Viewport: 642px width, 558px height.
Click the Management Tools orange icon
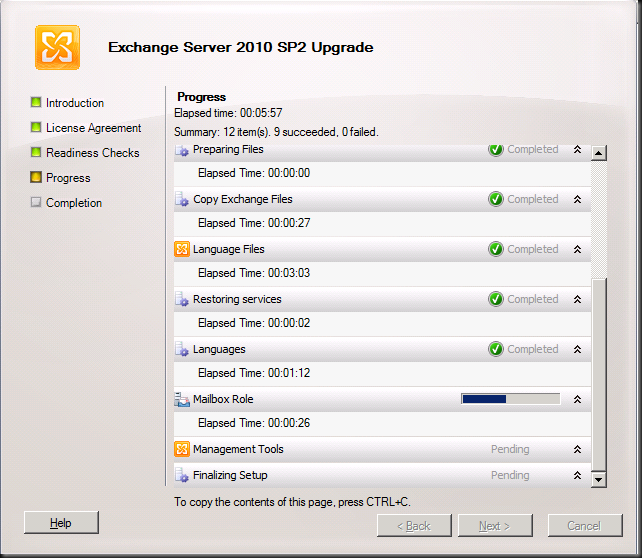click(182, 449)
